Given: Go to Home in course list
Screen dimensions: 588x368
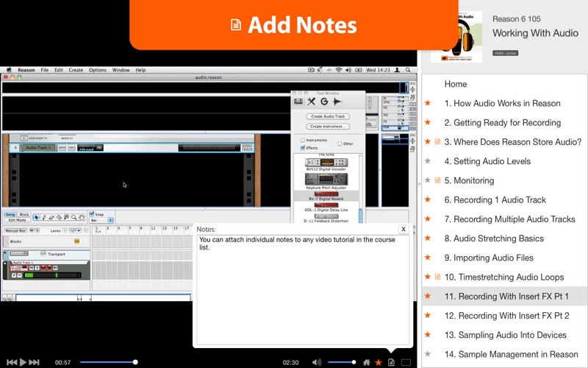Looking at the screenshot, I should (456, 84).
